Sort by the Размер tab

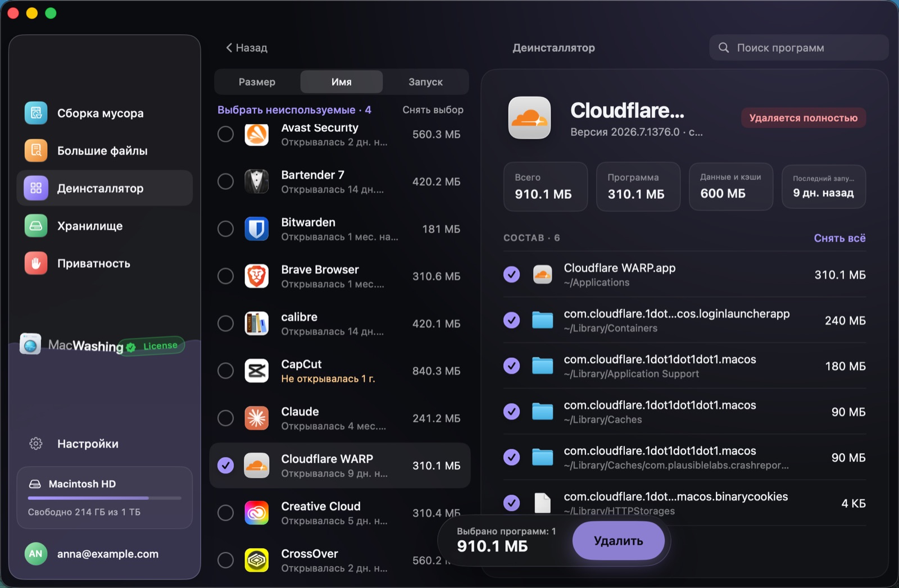(257, 82)
